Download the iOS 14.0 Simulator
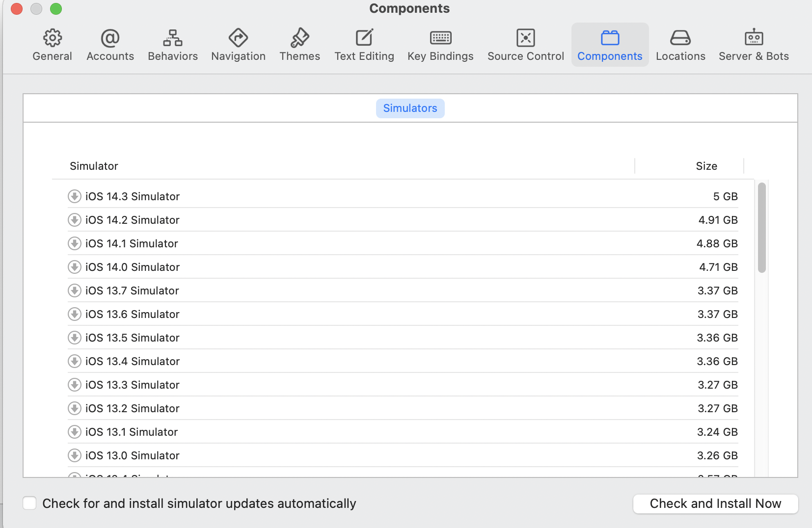 pyautogui.click(x=74, y=267)
